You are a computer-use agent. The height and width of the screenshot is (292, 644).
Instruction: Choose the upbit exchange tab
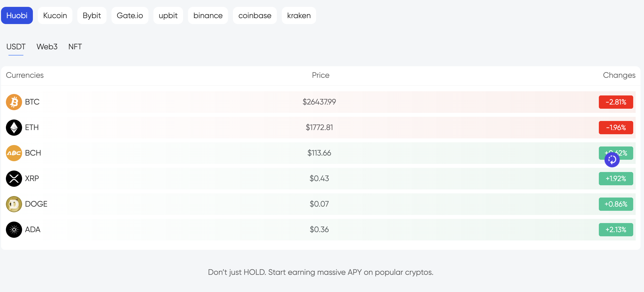(x=168, y=15)
